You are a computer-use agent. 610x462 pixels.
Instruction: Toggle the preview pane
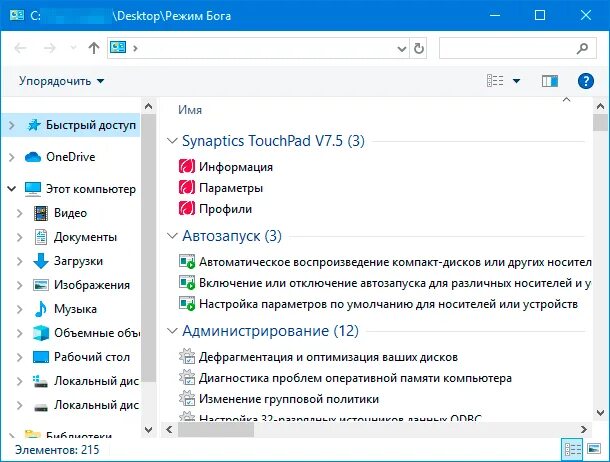(550, 81)
